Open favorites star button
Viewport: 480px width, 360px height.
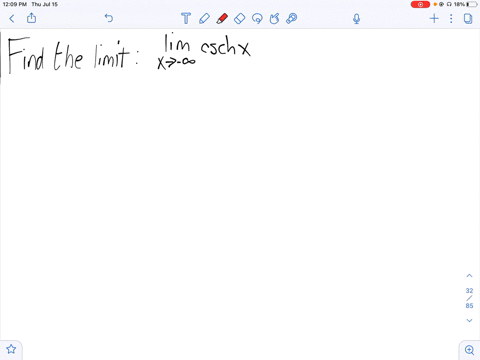tap(11, 349)
